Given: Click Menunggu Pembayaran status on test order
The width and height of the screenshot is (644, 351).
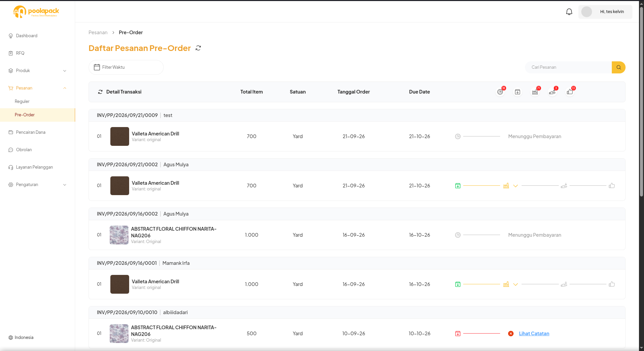Looking at the screenshot, I should click(x=535, y=136).
